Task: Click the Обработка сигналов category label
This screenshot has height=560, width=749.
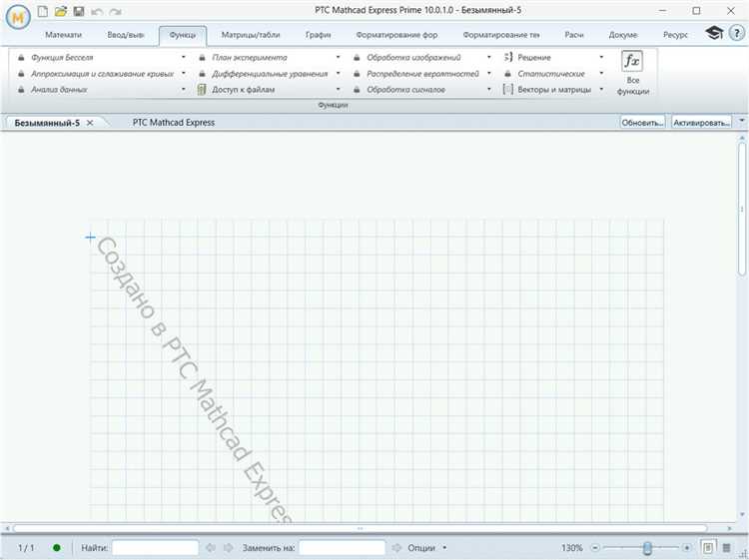Action: point(406,89)
